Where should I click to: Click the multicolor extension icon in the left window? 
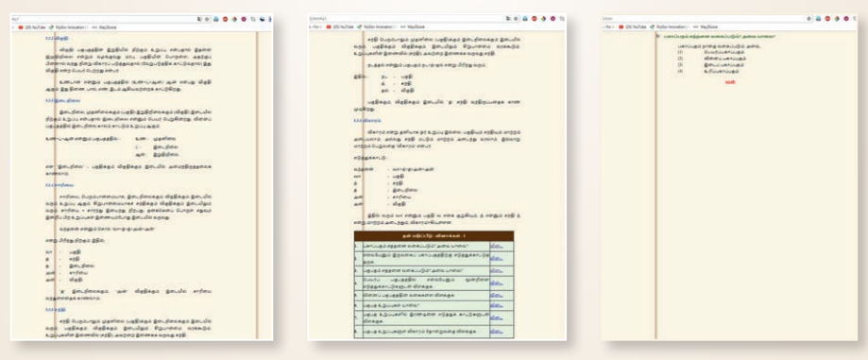[x=234, y=19]
